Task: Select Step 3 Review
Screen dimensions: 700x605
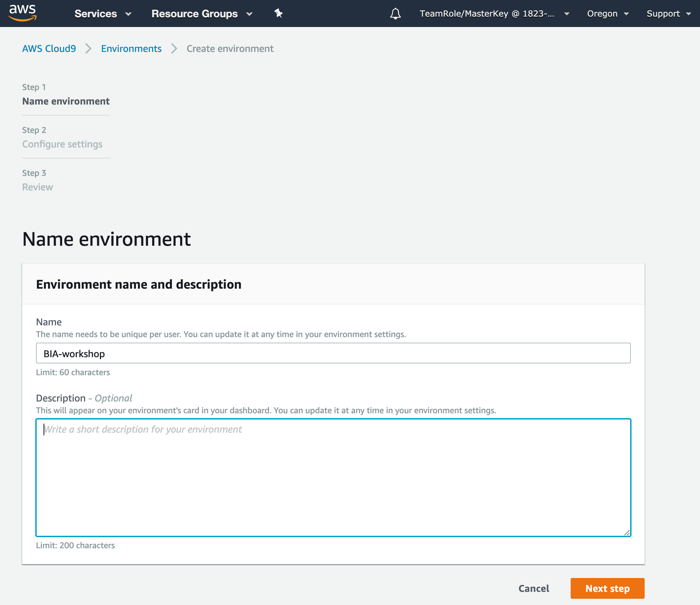Action: point(37,187)
